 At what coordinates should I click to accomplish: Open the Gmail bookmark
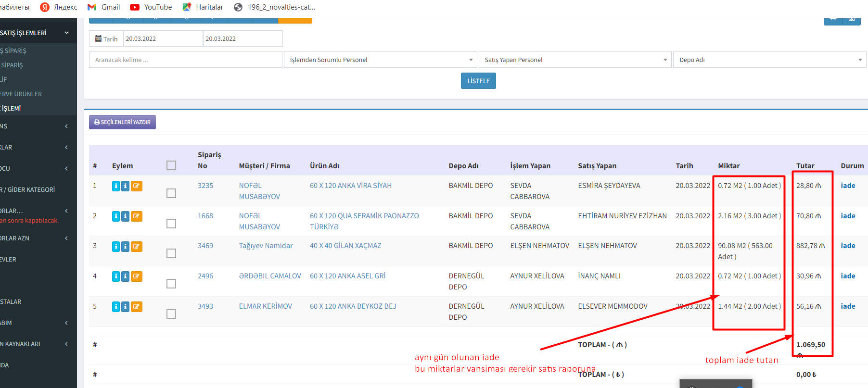[104, 7]
